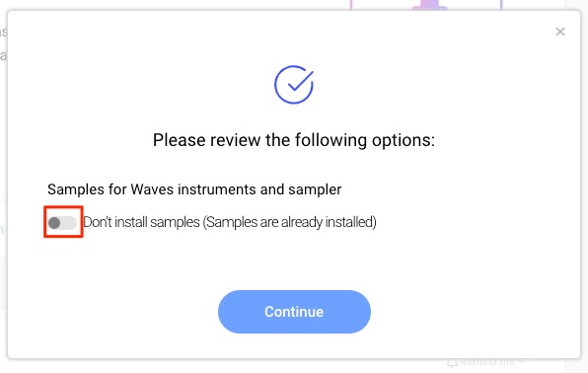The height and width of the screenshot is (373, 588).
Task: Select the Samples for Waves instruments heading
Action: [194, 189]
